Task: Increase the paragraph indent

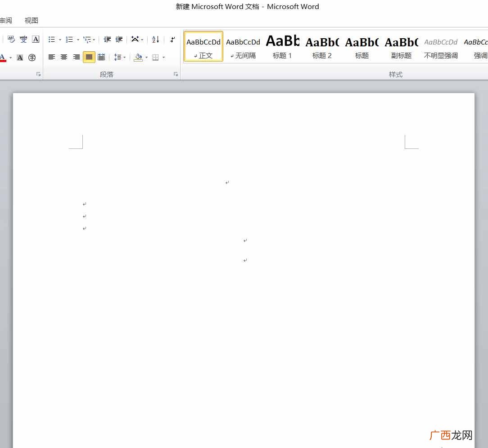Action: pos(119,40)
